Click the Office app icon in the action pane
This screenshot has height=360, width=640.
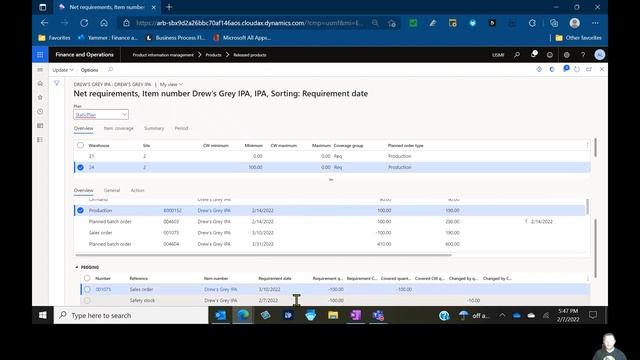(x=552, y=69)
